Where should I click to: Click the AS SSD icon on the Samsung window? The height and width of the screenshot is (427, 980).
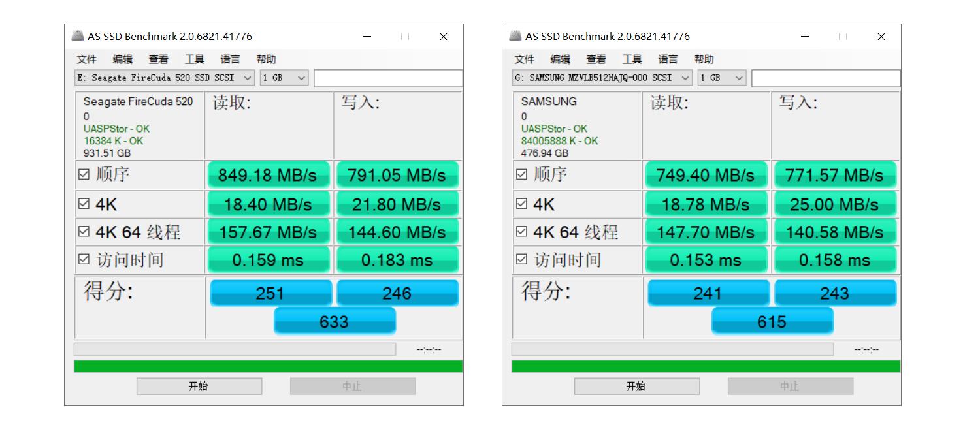click(515, 36)
